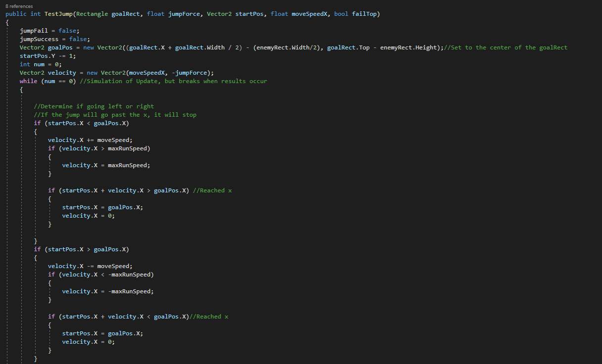Click the "velocity.X += moveSpeed;" statement
This screenshot has width=602, height=364.
click(x=90, y=140)
